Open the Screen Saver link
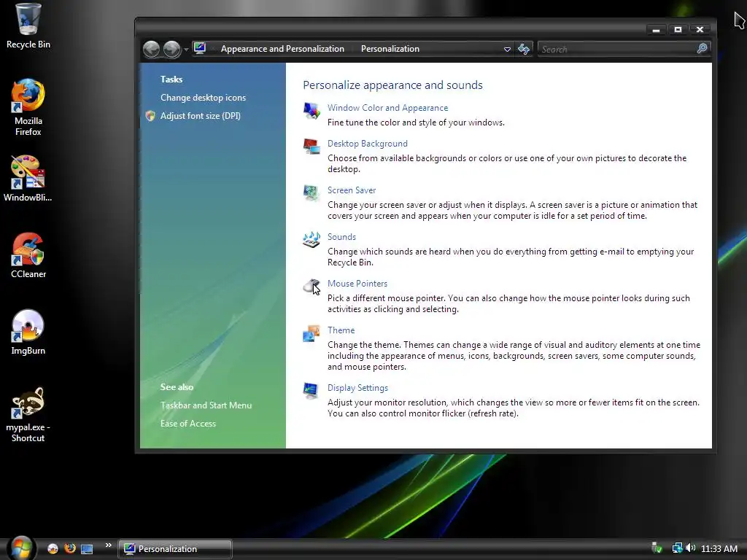747x560 pixels. click(x=352, y=190)
